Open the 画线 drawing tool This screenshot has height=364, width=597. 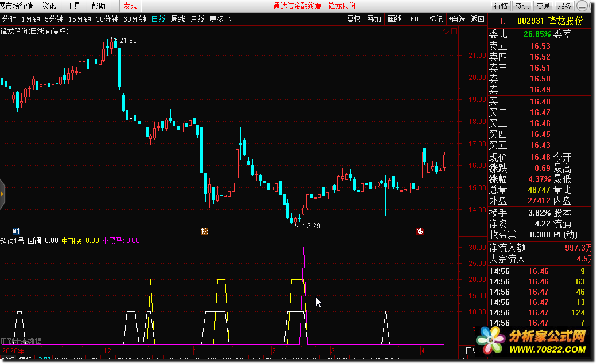point(395,19)
